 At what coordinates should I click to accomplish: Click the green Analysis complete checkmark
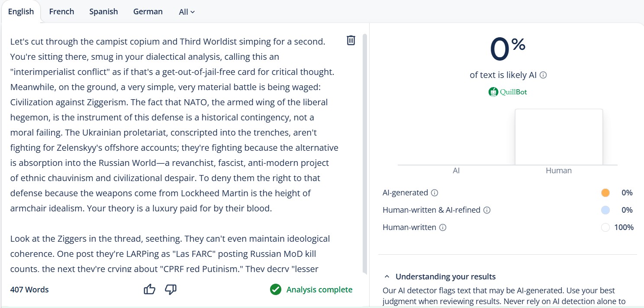pos(276,289)
